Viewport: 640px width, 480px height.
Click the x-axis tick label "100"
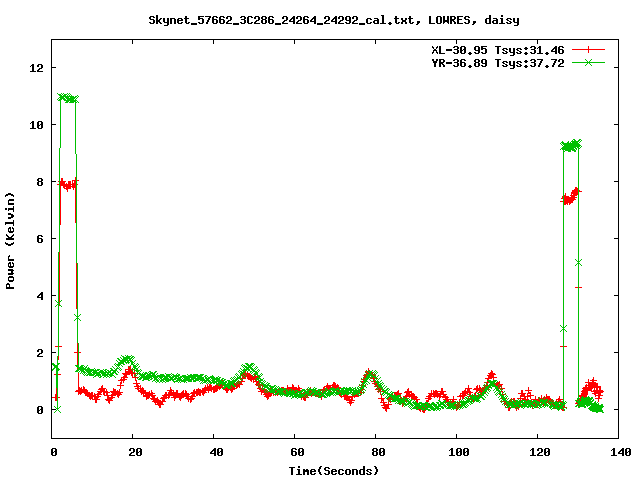point(458,452)
